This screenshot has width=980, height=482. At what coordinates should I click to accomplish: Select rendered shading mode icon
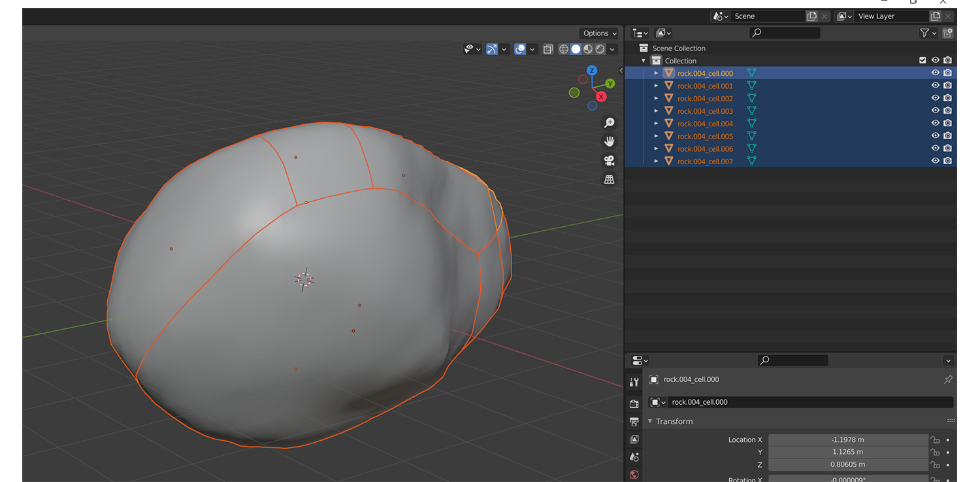click(x=600, y=49)
